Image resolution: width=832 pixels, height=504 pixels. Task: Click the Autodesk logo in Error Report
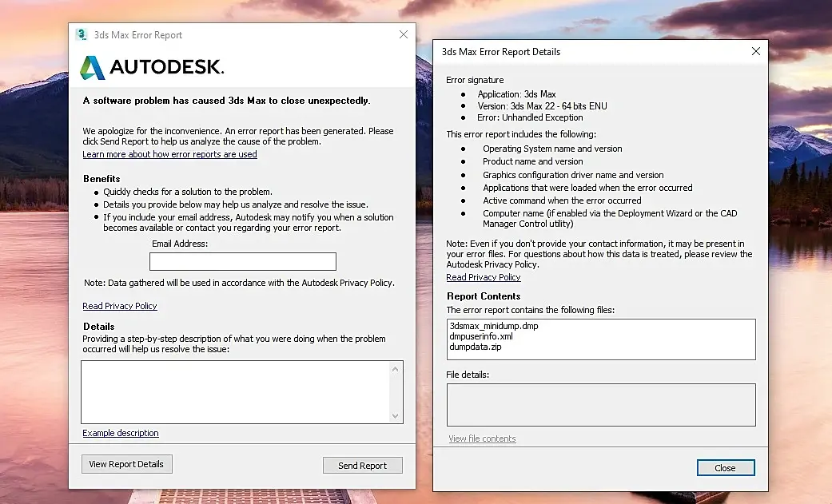pos(153,67)
